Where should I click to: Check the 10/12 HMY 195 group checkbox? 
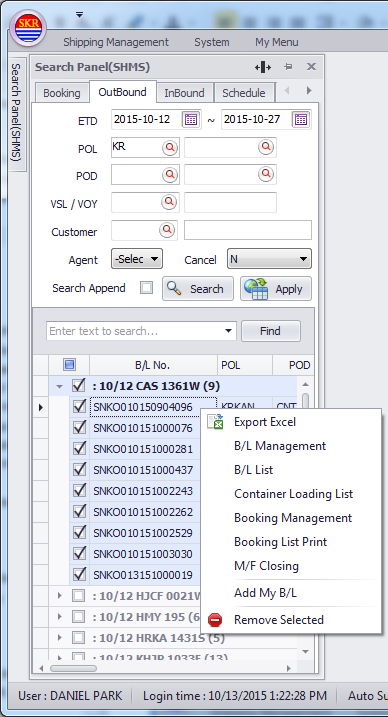(x=79, y=616)
